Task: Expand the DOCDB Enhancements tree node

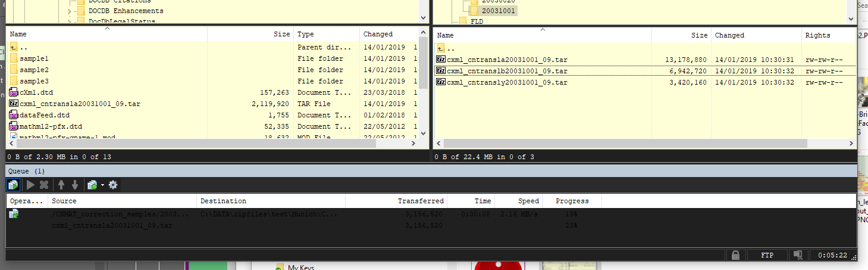Action: [69, 11]
